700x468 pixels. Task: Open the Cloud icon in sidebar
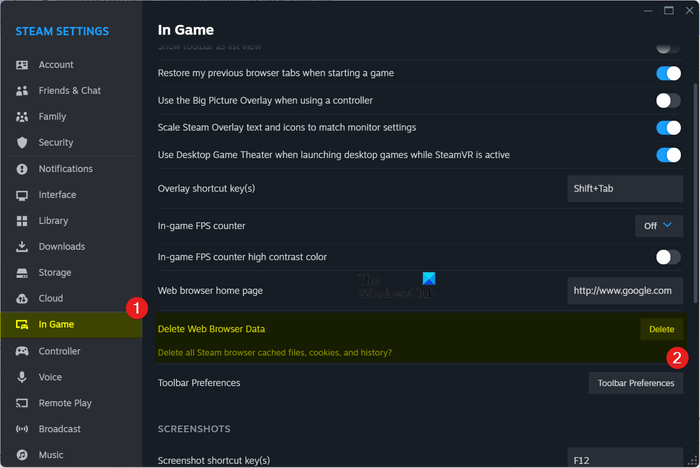(22, 299)
